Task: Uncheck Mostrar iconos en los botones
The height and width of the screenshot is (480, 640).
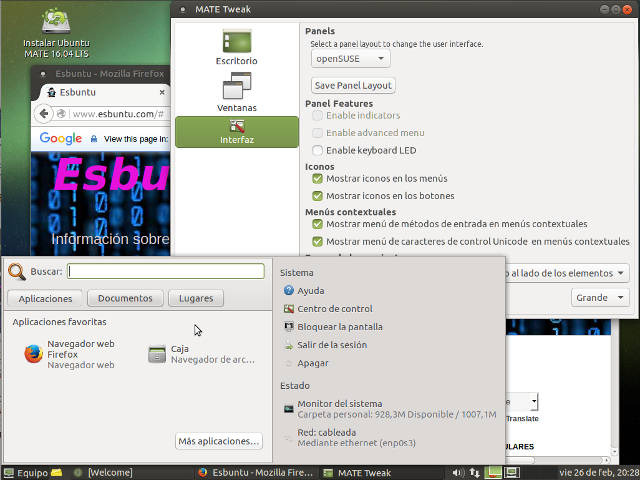Action: pos(317,196)
